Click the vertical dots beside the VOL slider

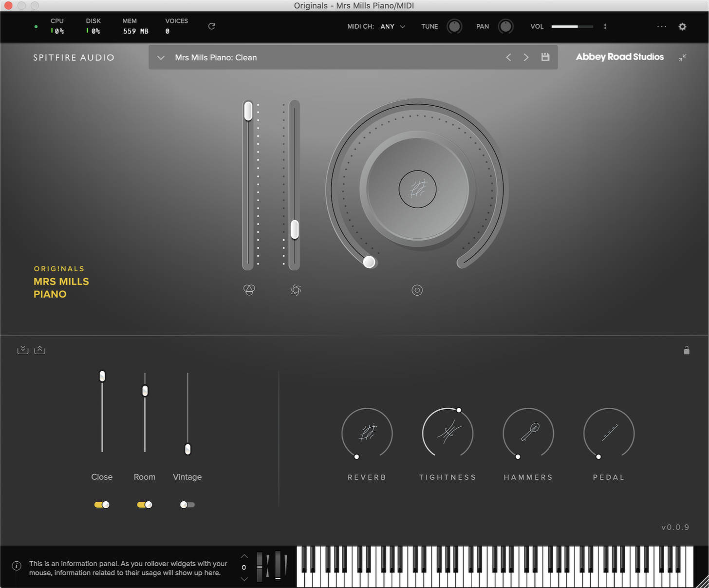(605, 26)
